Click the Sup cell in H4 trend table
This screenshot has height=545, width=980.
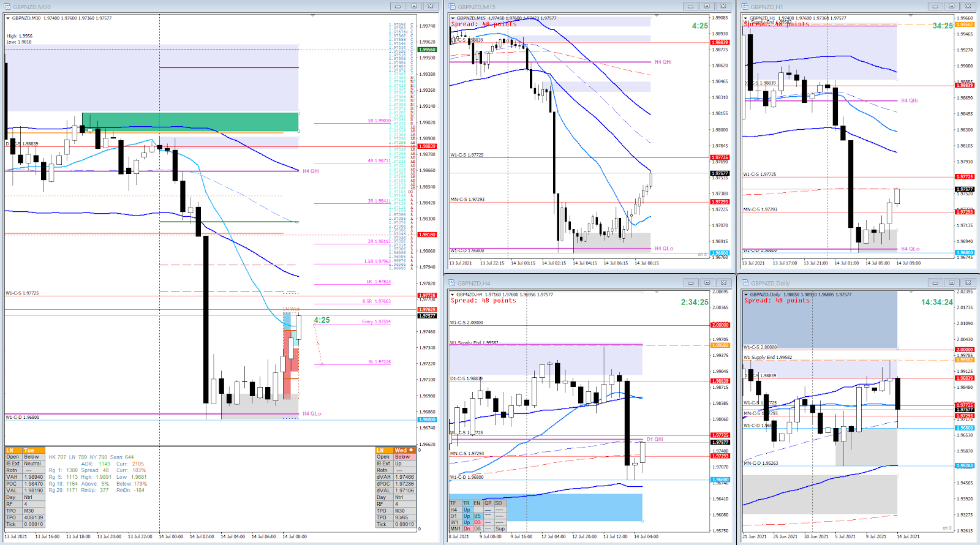[500, 528]
